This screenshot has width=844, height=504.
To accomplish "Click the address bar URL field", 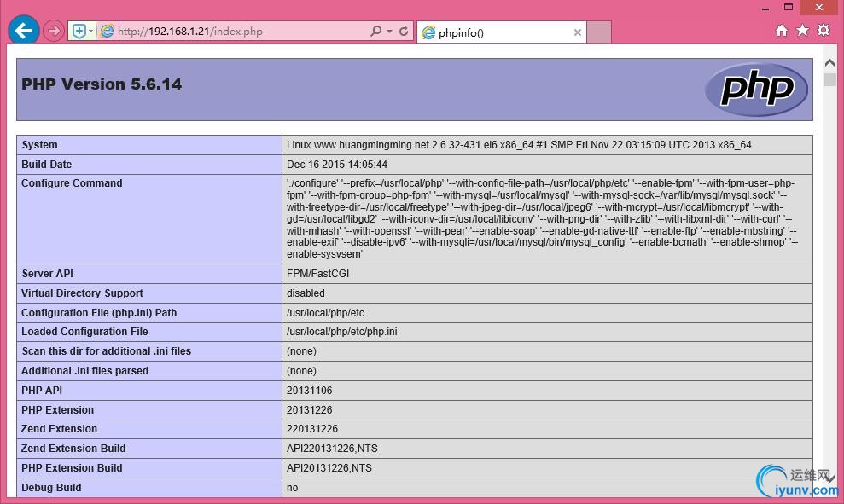I will click(242, 32).
